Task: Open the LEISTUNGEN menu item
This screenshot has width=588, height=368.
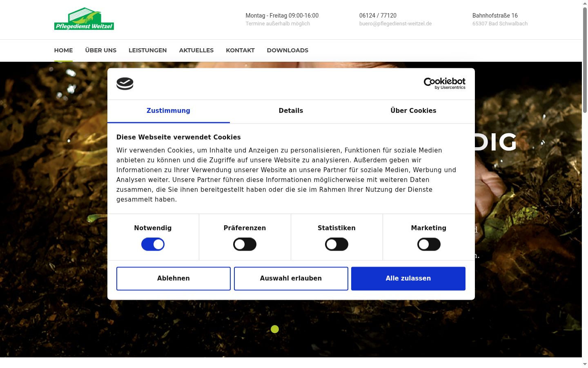Action: [x=147, y=50]
